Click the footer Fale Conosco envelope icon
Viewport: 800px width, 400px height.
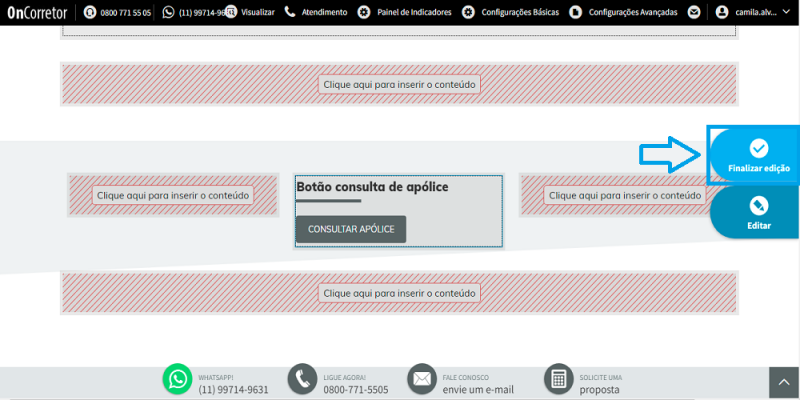(422, 379)
